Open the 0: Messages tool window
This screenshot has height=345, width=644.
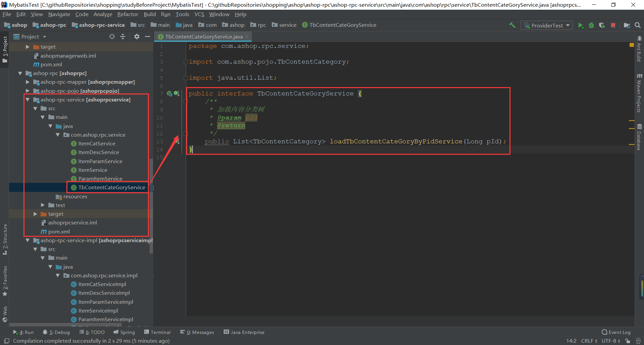[197, 332]
